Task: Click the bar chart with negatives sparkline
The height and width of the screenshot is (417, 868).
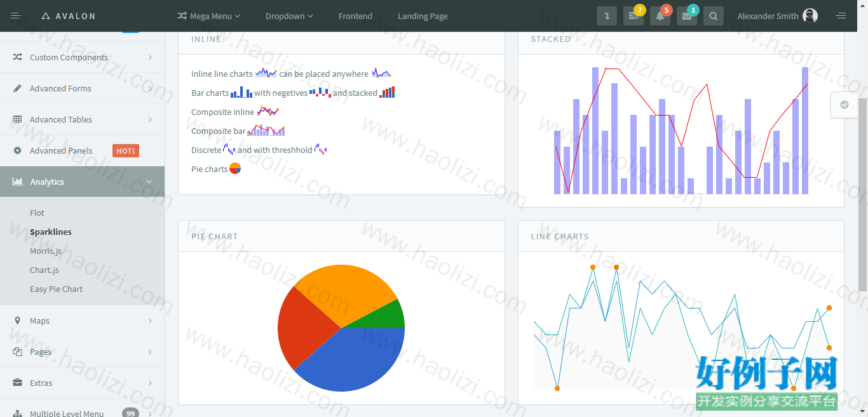Action: [320, 93]
